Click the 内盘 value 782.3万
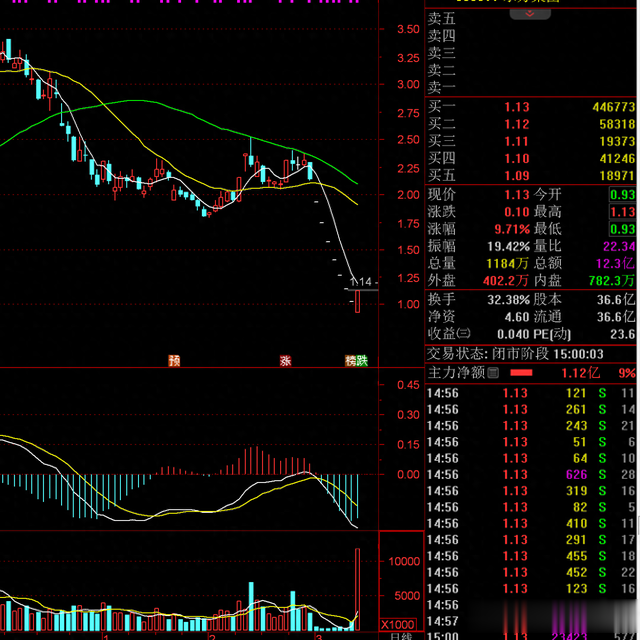The width and height of the screenshot is (640, 640). point(612,280)
